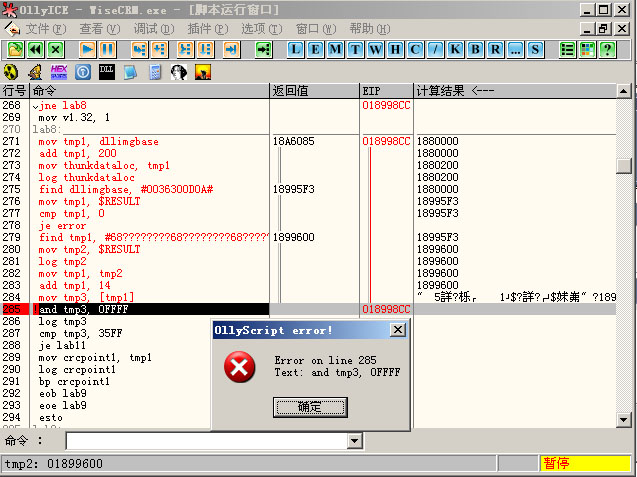Expand the command input dropdown arrow
The height and width of the screenshot is (477, 637).
point(355,441)
